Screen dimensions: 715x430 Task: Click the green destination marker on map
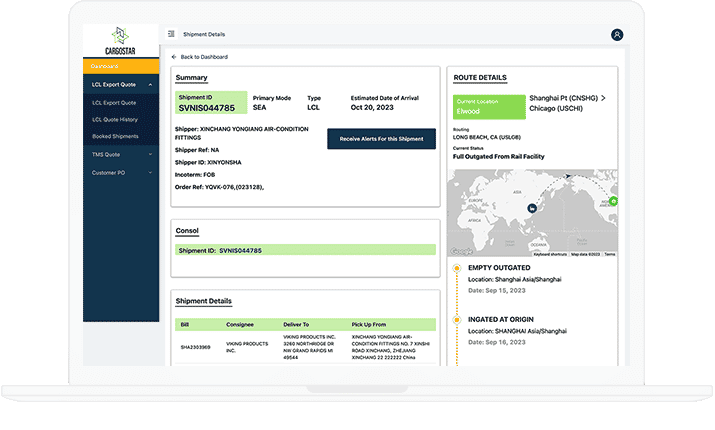pyautogui.click(x=613, y=202)
